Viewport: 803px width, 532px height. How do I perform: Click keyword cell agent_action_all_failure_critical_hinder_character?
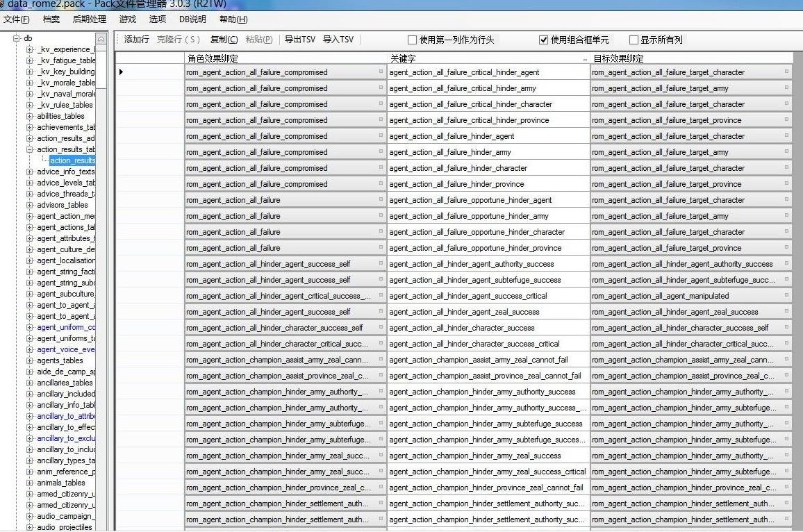488,104
